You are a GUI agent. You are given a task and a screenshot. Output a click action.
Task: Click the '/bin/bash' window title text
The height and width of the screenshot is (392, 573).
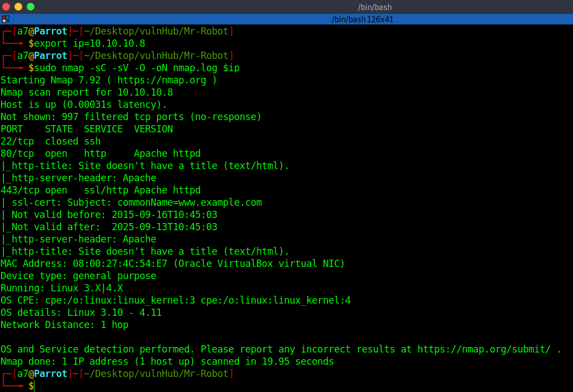click(375, 7)
